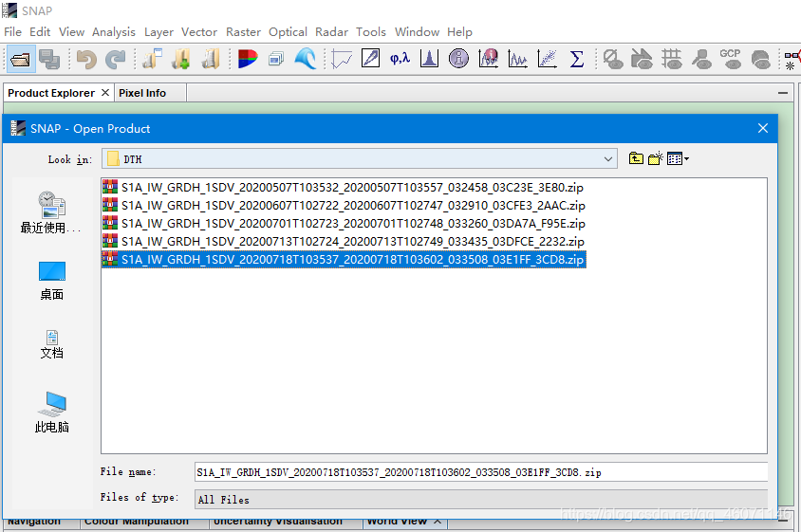Image resolution: width=801 pixels, height=532 pixels.
Task: Open the Scatter Plot tool
Action: click(547, 59)
